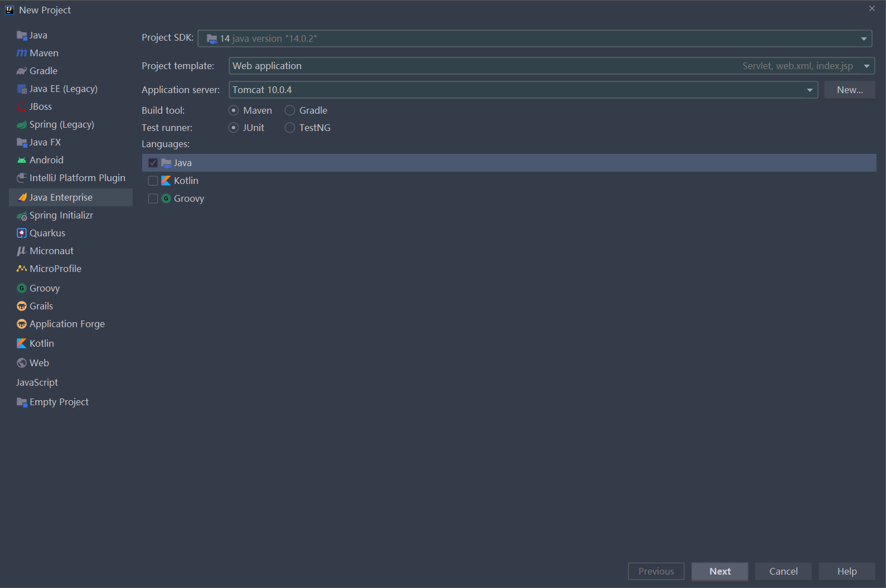Viewport: 886px width, 588px height.
Task: Enable the Kotlin language checkbox
Action: tap(153, 181)
